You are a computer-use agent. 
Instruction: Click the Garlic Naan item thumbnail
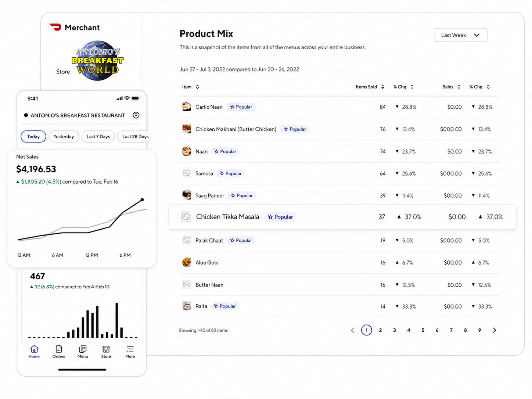pos(187,107)
